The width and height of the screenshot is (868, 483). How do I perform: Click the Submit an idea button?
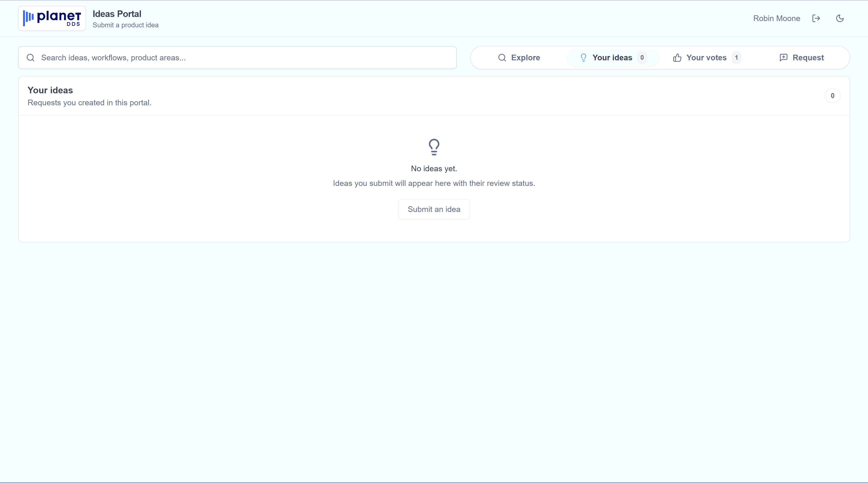(x=434, y=209)
